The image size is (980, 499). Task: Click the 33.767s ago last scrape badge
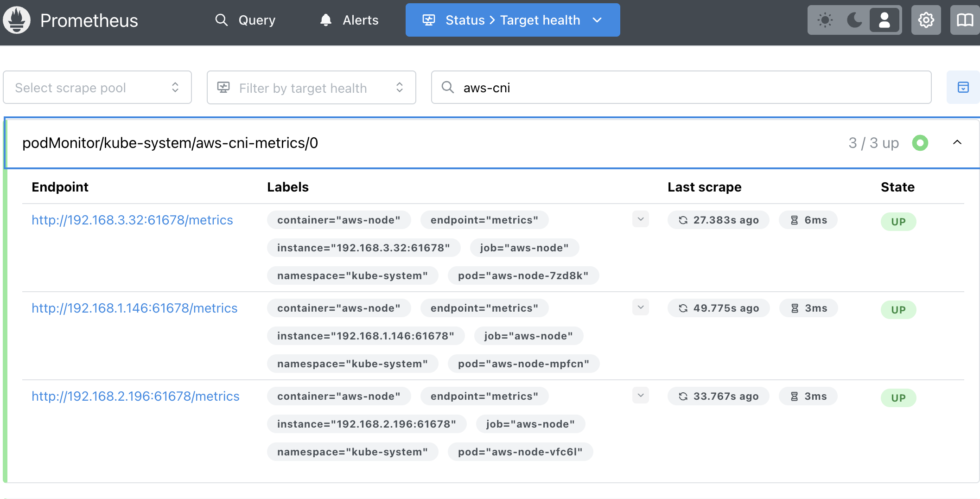click(x=718, y=396)
